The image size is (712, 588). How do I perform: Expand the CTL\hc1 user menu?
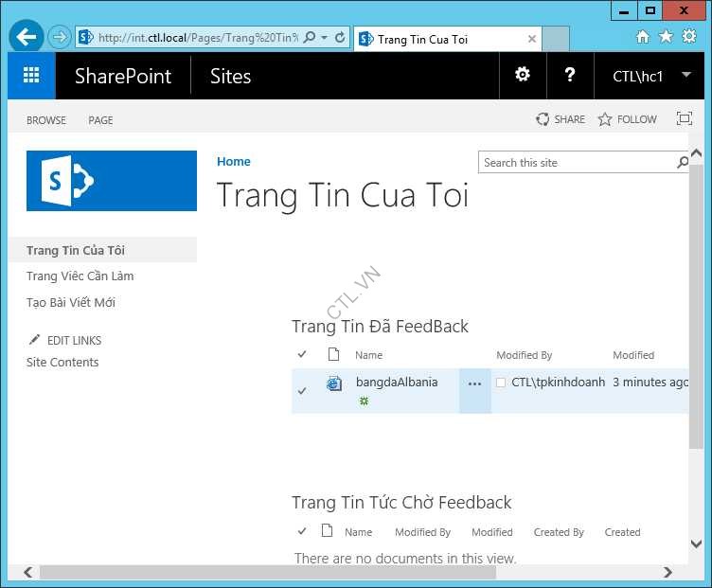(685, 76)
